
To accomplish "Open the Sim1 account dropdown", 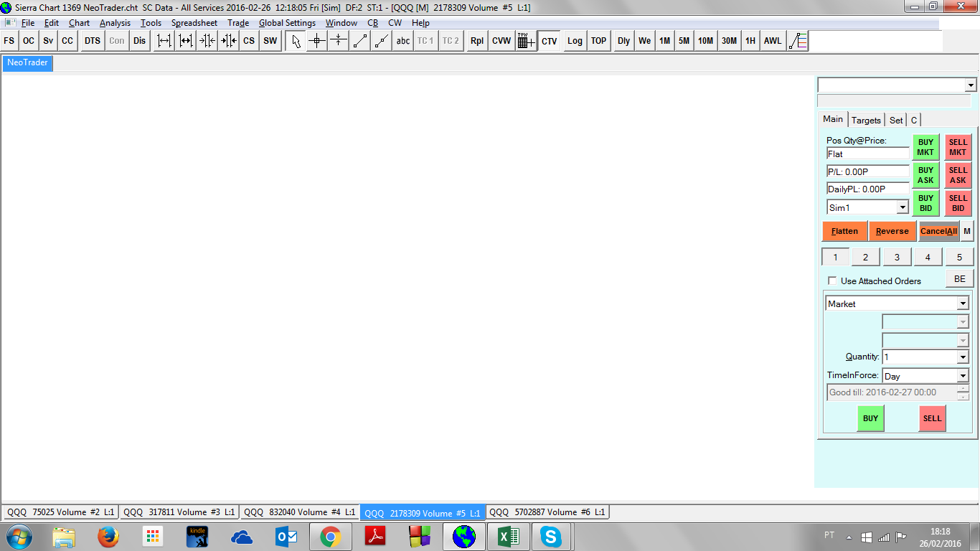I will coord(903,207).
